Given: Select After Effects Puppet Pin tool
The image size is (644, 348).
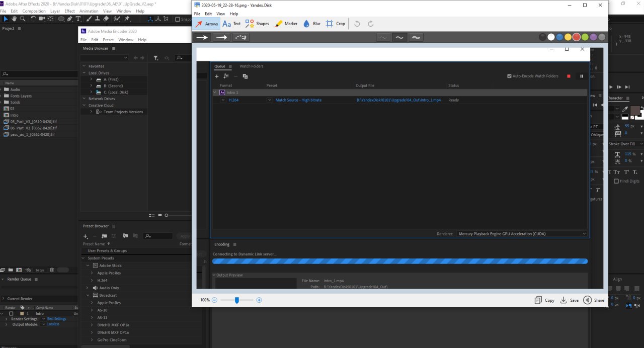Looking at the screenshot, I should [x=127, y=19].
